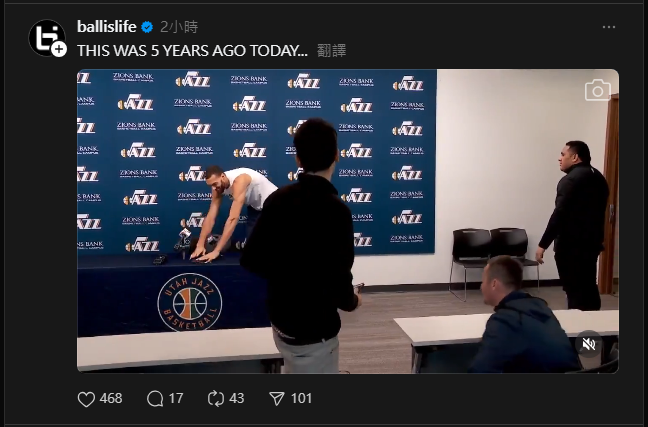The image size is (648, 427).
Task: Translate the post via 翻譯 link
Action: coord(331,50)
